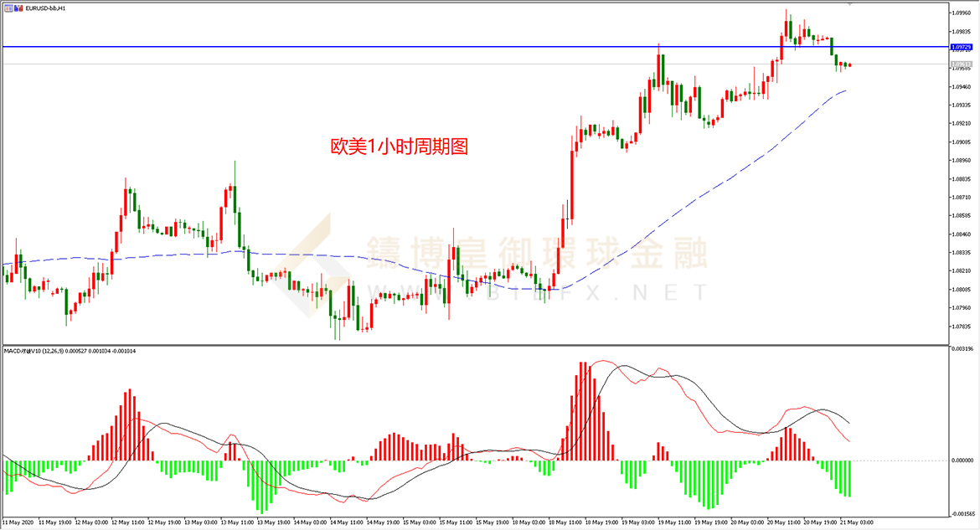This screenshot has height=530, width=980.
Task: Click the 1.09960 price scale label
Action: click(x=962, y=13)
